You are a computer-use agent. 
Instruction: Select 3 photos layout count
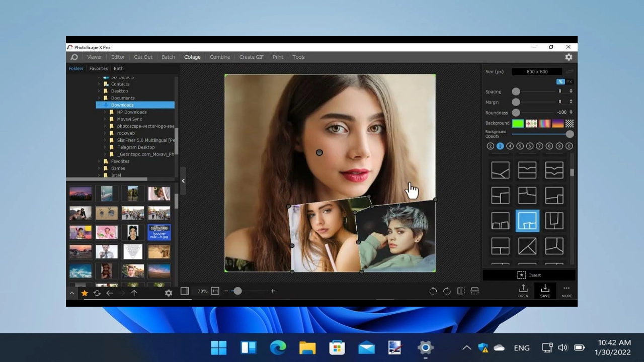[x=500, y=146]
